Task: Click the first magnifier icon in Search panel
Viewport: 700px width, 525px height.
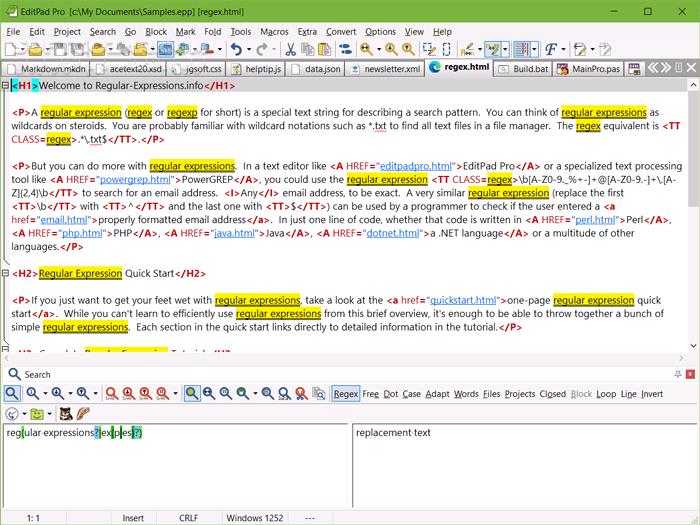Action: (13, 394)
